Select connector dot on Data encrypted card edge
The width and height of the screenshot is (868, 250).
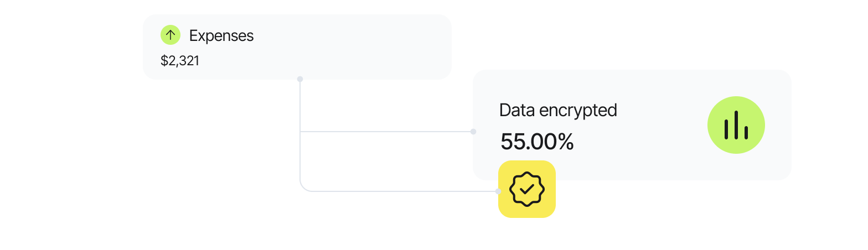pos(473,132)
